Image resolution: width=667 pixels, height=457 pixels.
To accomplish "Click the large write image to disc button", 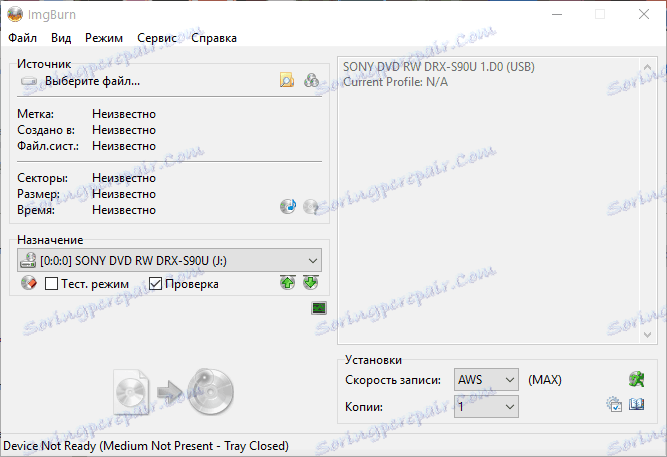I will tap(174, 392).
